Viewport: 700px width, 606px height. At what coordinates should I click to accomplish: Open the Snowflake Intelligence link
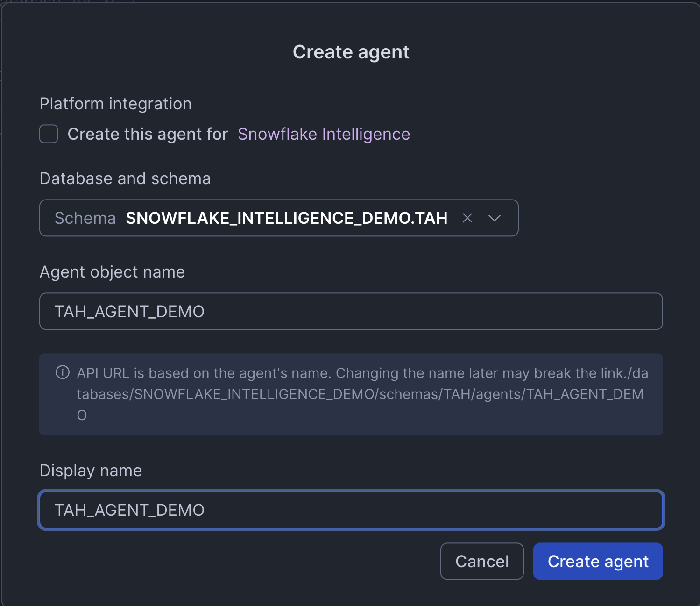tap(324, 134)
